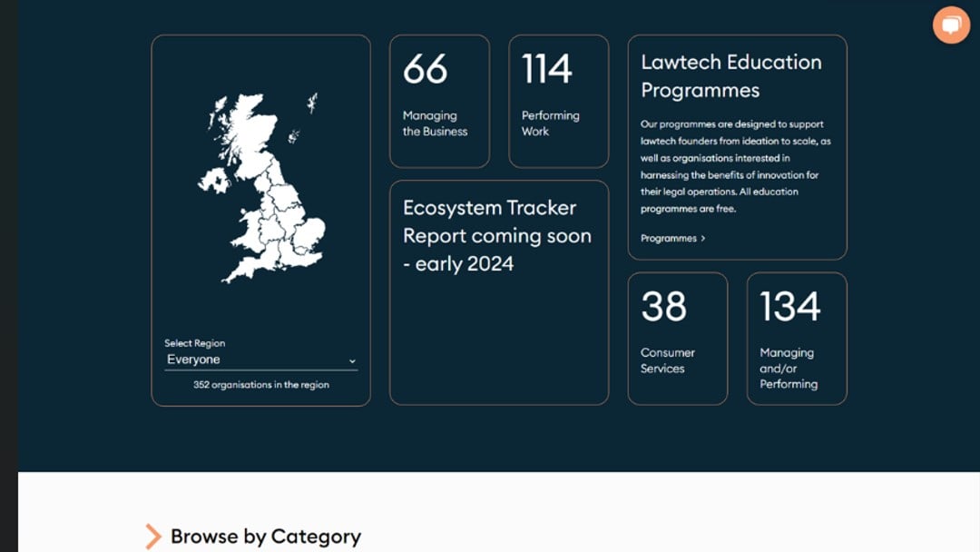Click the Select Region dropdown arrow

pyautogui.click(x=352, y=361)
